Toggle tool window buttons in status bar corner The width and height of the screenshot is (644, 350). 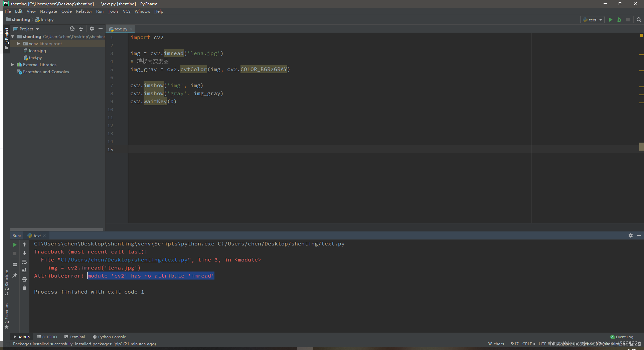tap(8, 344)
